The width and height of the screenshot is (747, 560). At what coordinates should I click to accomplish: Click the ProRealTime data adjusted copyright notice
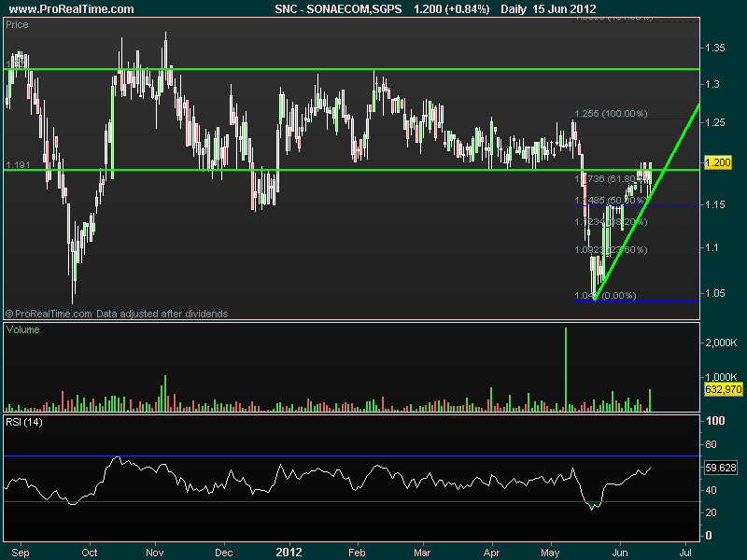point(117,315)
